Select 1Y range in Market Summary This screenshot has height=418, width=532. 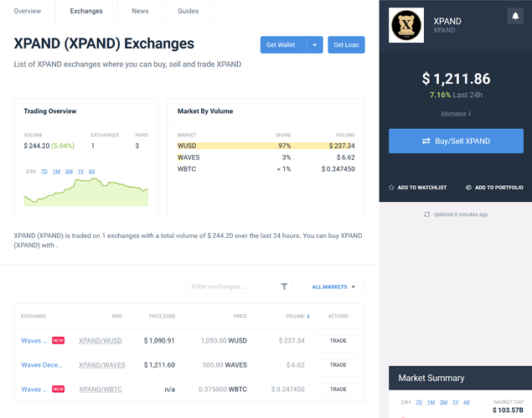click(x=455, y=403)
